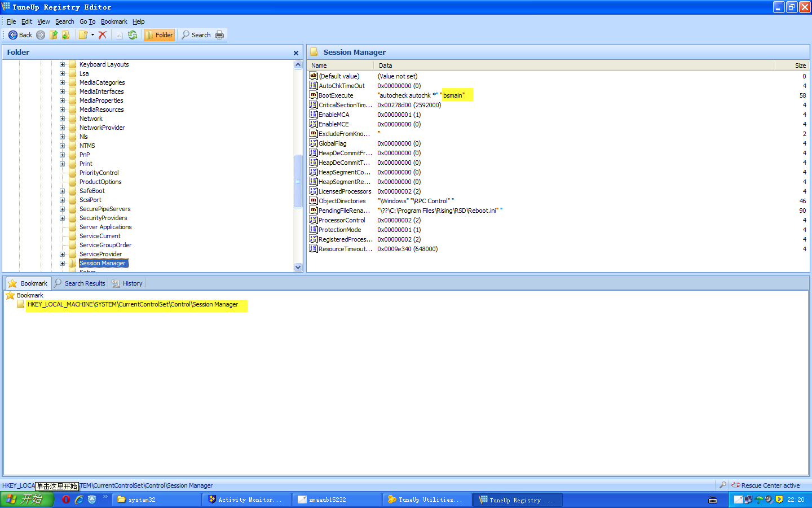Expand the Session Manager key
The height and width of the screenshot is (508, 812).
pos(63,263)
